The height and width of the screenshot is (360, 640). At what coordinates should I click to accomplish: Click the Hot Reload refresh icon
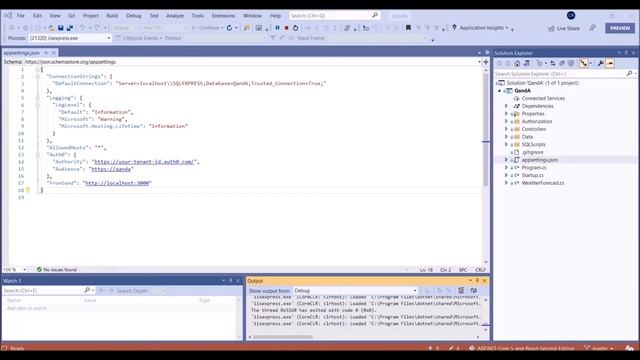pos(229,28)
